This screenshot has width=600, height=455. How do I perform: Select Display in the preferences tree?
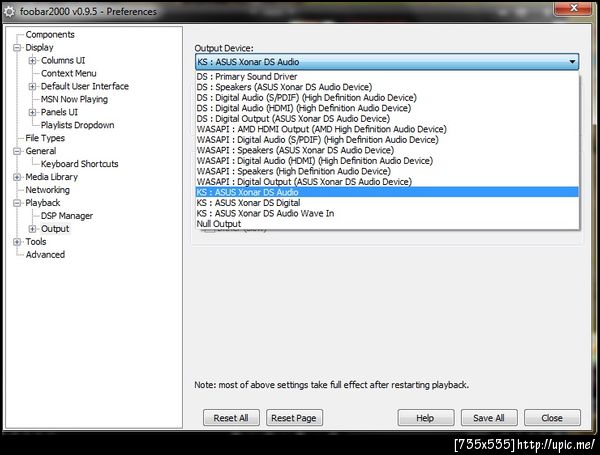pos(39,47)
